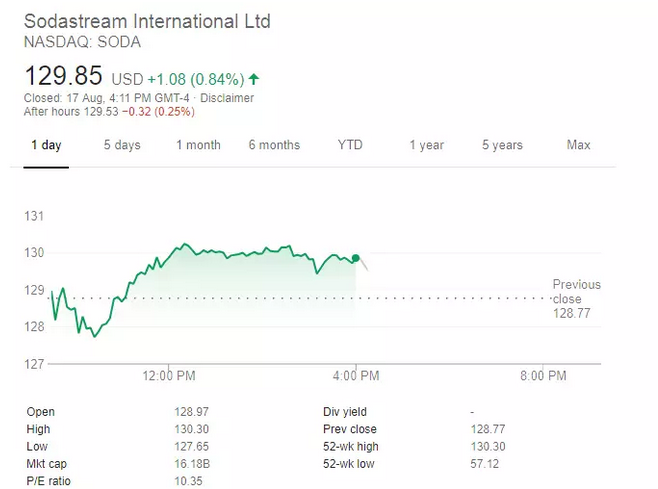Select the 1 year range tab

coord(426,145)
